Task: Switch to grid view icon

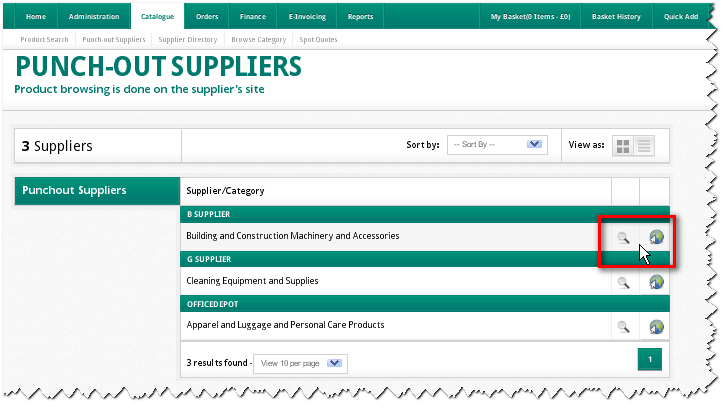Action: click(x=623, y=146)
